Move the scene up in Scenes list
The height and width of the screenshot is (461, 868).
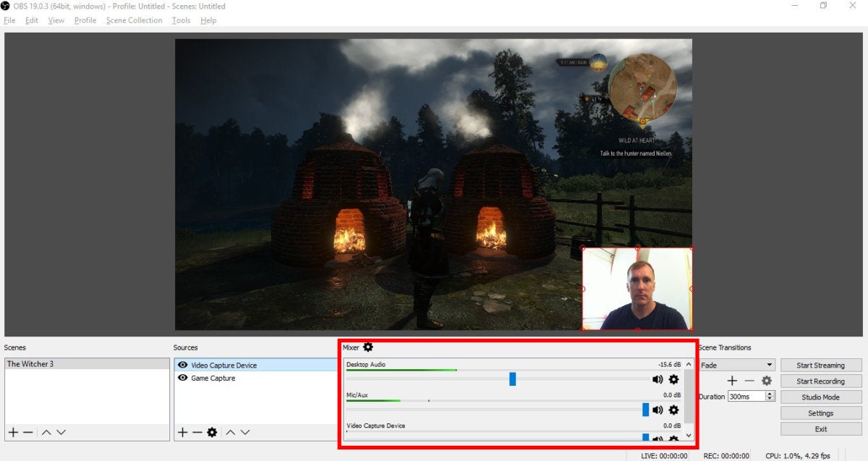[x=46, y=432]
